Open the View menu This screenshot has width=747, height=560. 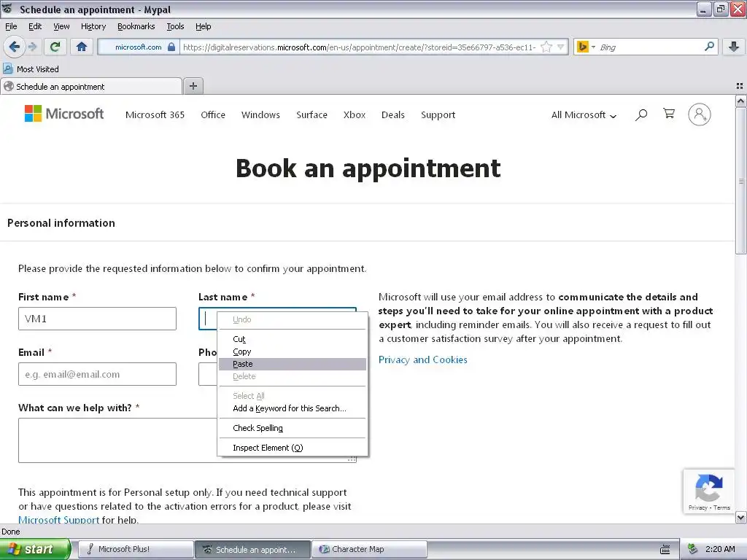point(61,26)
